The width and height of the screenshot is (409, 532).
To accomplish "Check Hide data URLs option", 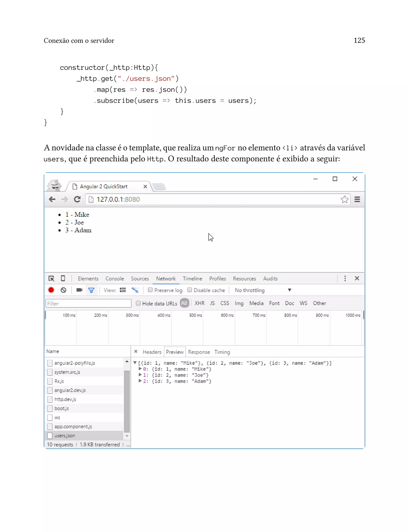I will pos(138,303).
